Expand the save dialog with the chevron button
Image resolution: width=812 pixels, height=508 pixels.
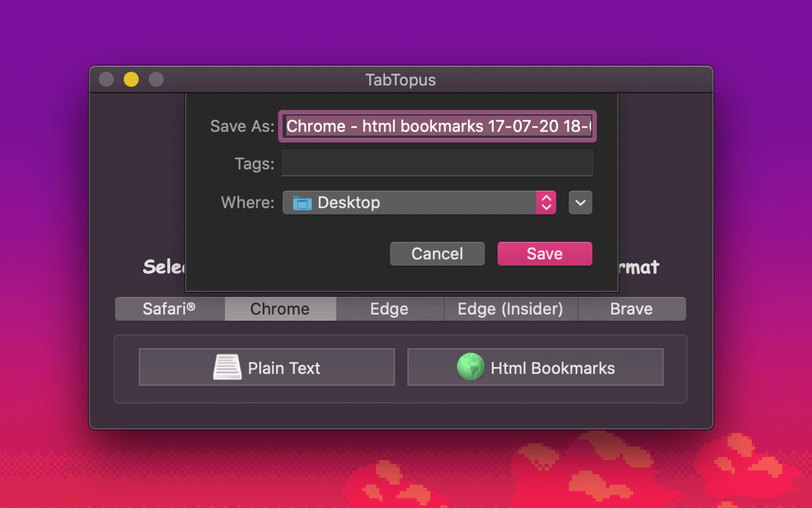pos(580,203)
